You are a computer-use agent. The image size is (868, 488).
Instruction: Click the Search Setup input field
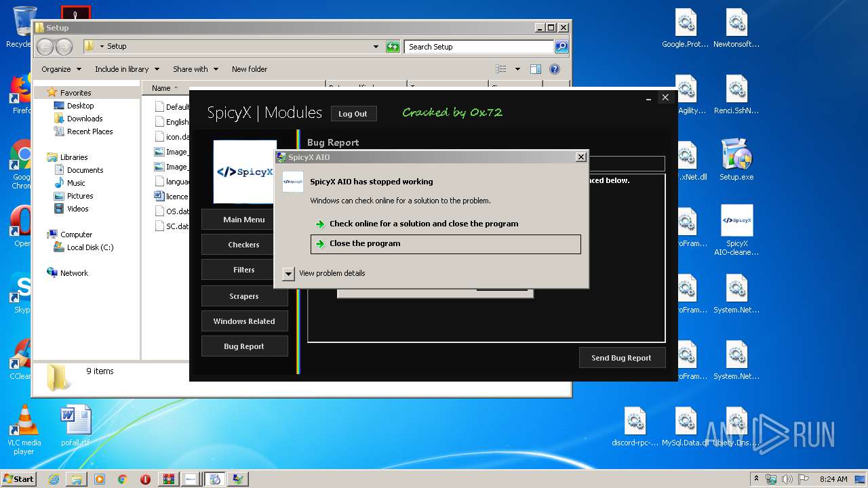click(479, 47)
